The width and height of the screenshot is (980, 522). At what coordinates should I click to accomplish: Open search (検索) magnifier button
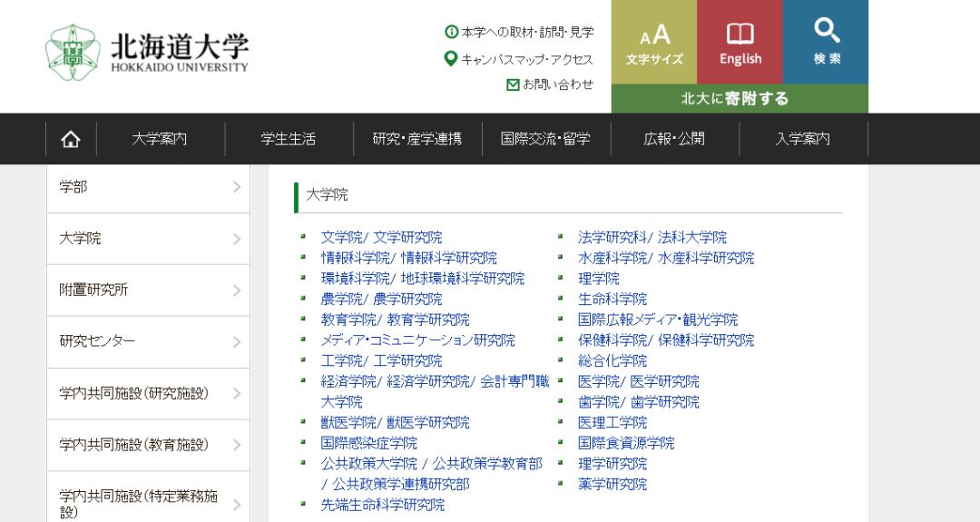point(826,43)
